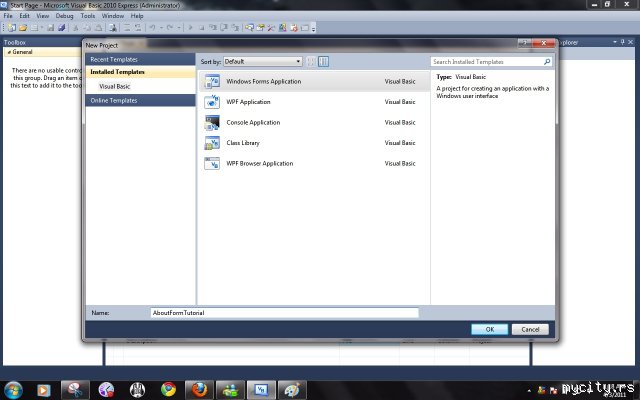This screenshot has height=400, width=640.
Task: Toggle the Solution Explorer auto-hide pin
Action: [622, 42]
